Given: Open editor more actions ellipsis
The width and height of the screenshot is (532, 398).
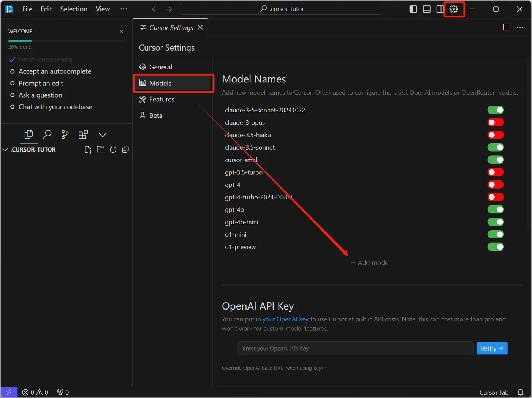Looking at the screenshot, I should point(520,27).
